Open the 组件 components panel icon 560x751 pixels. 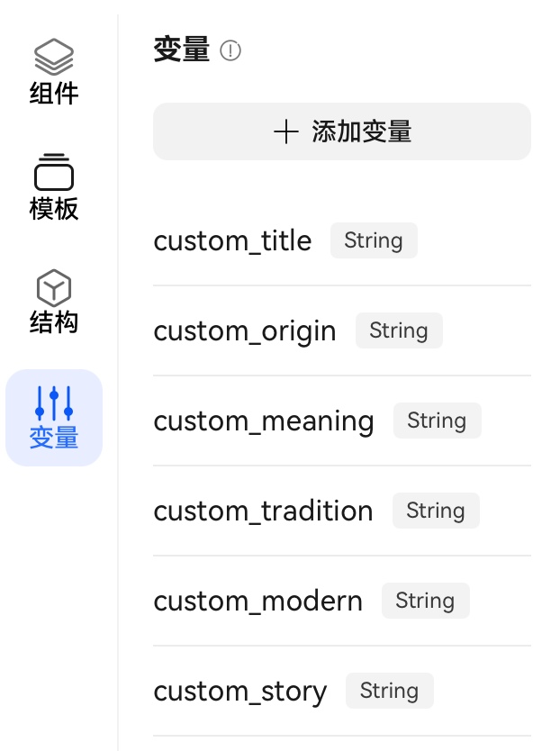pyautogui.click(x=54, y=57)
